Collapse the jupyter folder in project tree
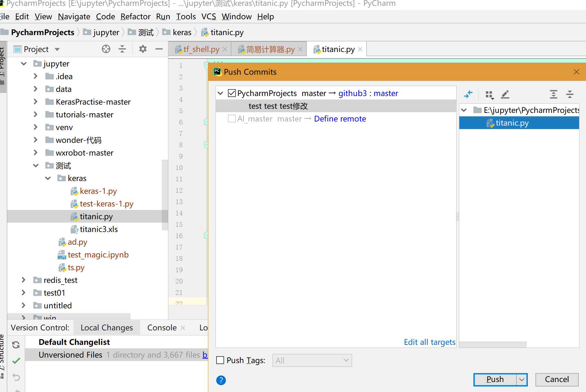 tap(24, 64)
